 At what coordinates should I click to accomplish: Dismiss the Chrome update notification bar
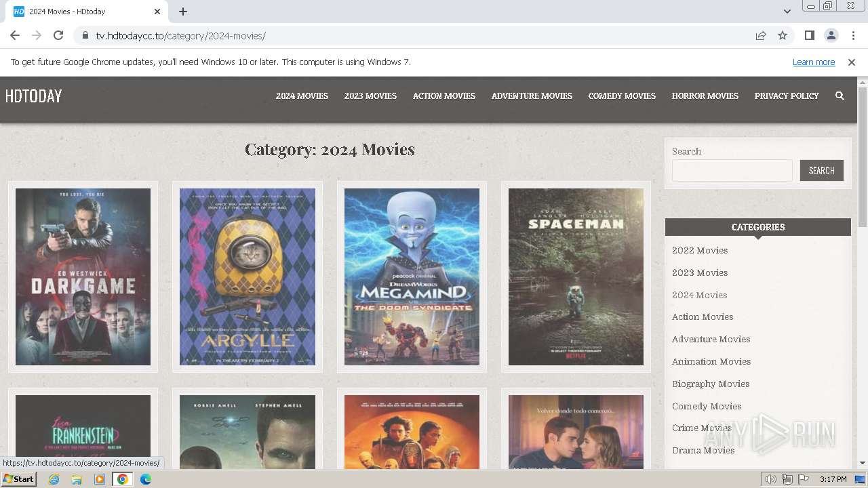852,62
